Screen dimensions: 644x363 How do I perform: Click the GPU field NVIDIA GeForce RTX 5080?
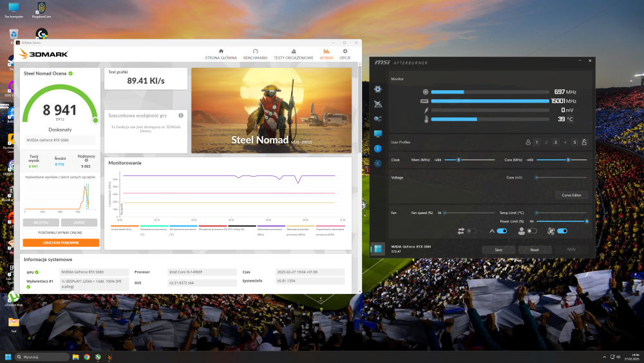(x=94, y=272)
